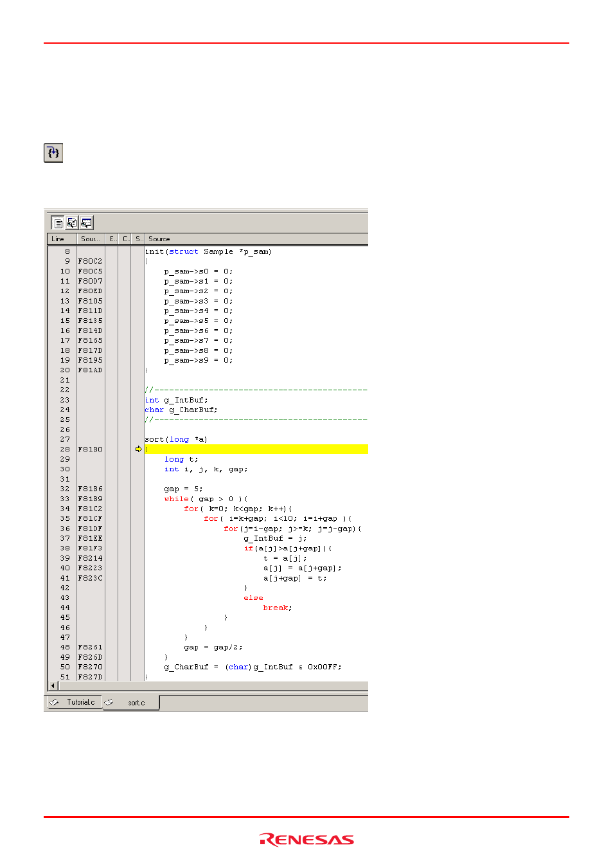Click the horizontal scrollbar track
613x868 pixels.
pos(212,685)
